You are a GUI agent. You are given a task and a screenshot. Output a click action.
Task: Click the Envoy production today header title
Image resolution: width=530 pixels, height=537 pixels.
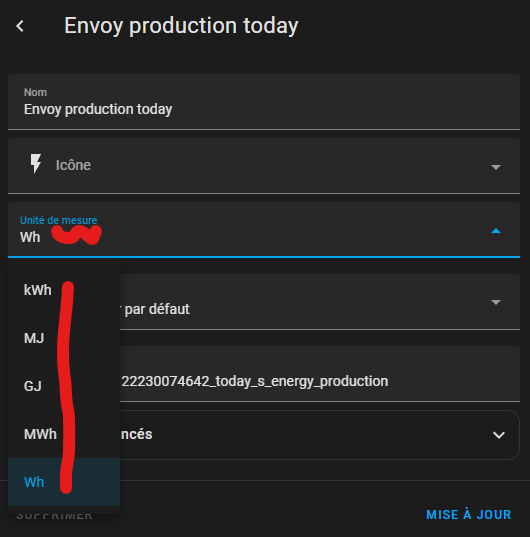181,26
